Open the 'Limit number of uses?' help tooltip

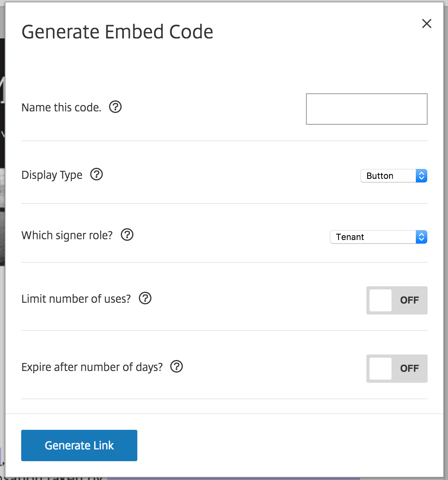144,298
